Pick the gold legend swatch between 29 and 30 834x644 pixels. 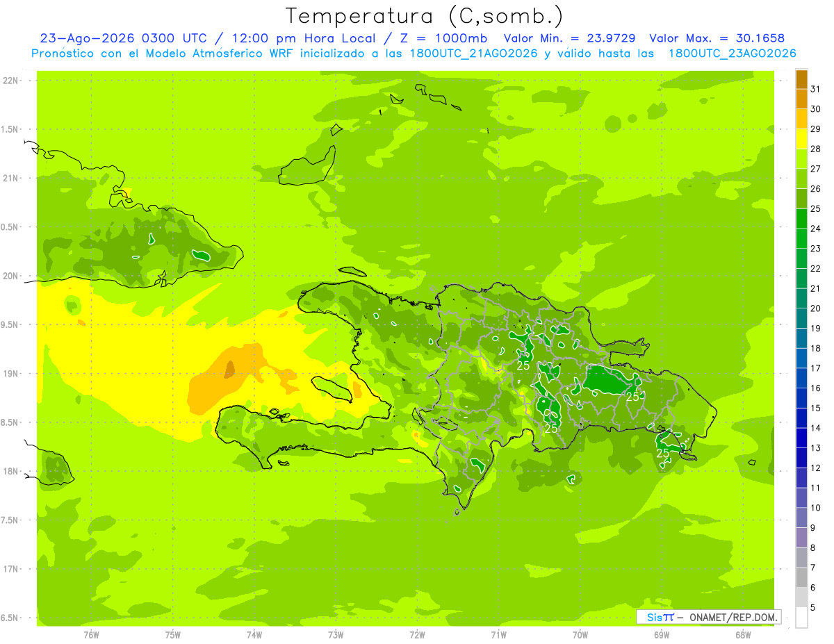tap(801, 119)
